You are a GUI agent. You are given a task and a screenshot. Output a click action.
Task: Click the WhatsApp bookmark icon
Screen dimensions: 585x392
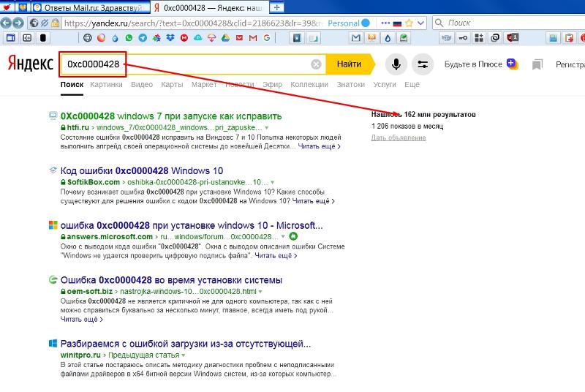(129, 38)
